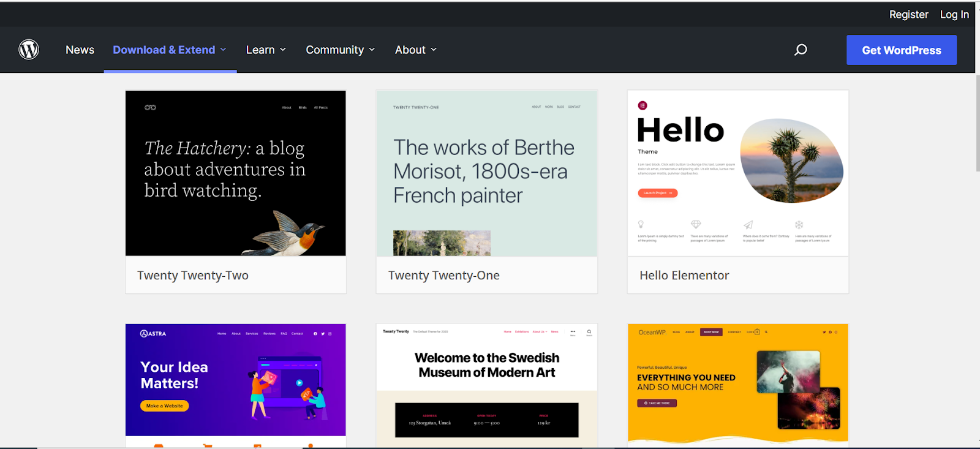Expand the About dropdown menu

(x=416, y=50)
